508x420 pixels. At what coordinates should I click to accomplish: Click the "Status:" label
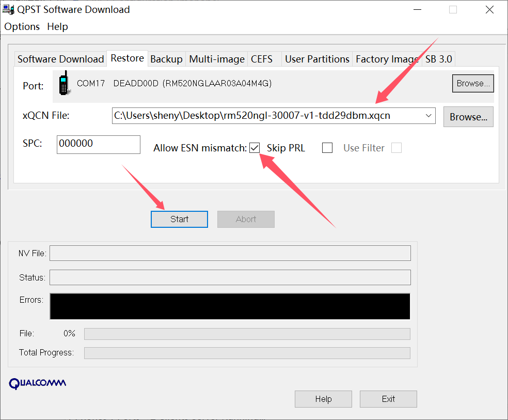point(32,277)
